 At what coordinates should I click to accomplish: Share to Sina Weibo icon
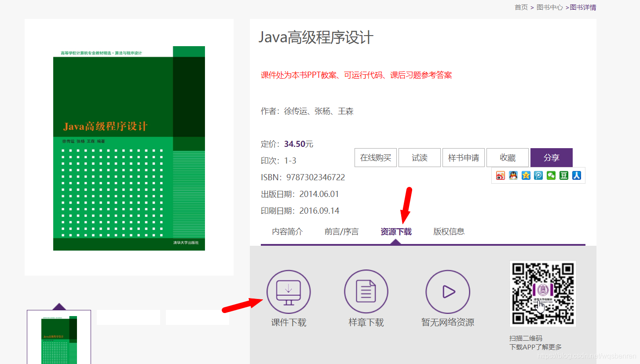pos(501,175)
